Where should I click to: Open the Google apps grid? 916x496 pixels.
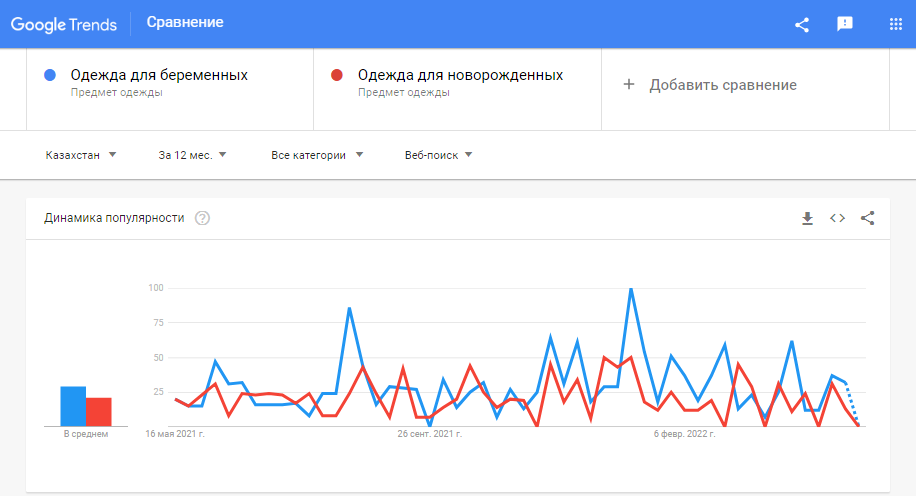click(x=895, y=24)
